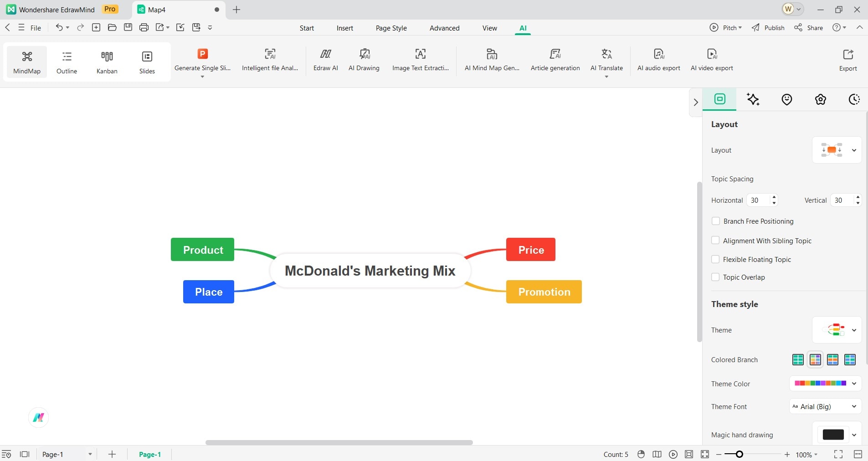Undo the last action

[x=59, y=27]
